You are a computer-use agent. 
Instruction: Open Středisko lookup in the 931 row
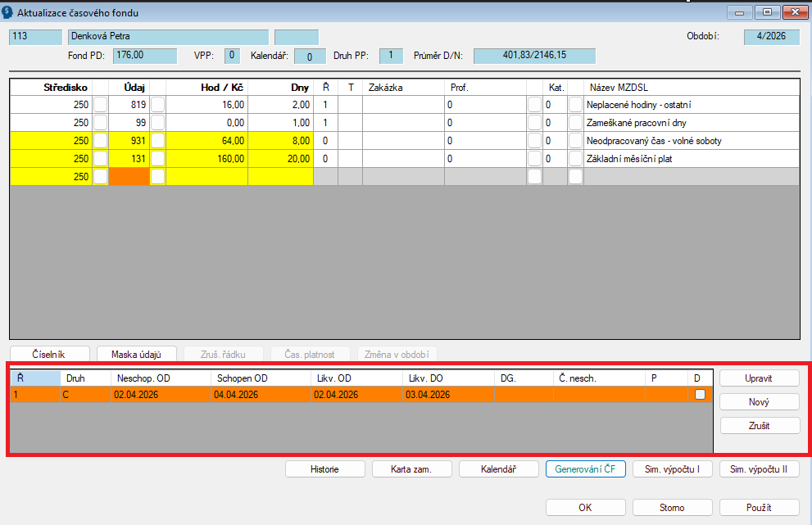(101, 141)
